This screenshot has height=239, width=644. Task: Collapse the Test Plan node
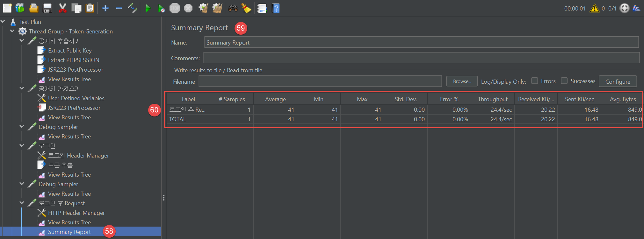(x=3, y=22)
